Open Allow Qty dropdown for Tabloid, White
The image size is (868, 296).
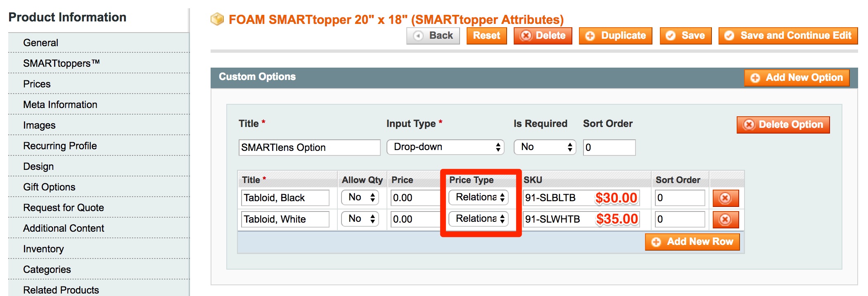[360, 219]
